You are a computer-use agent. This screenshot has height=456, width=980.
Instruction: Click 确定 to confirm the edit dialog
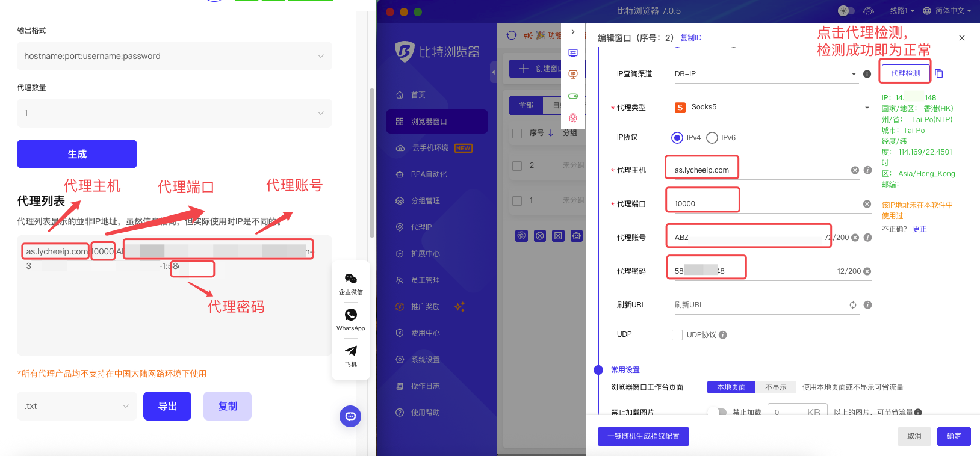pyautogui.click(x=954, y=436)
